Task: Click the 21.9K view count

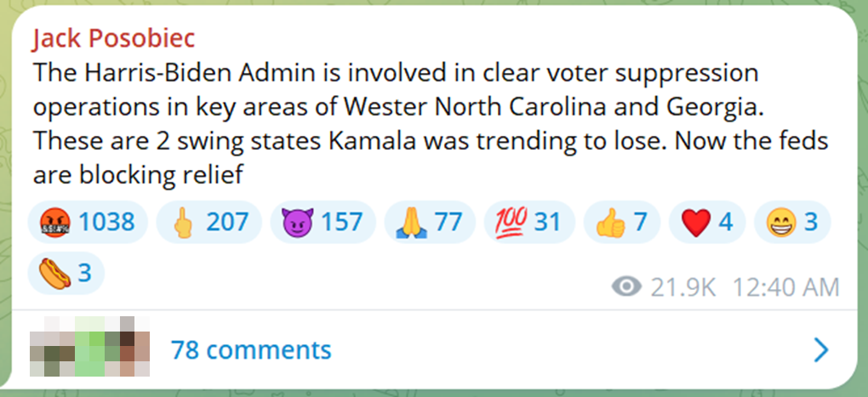Action: 683,287
